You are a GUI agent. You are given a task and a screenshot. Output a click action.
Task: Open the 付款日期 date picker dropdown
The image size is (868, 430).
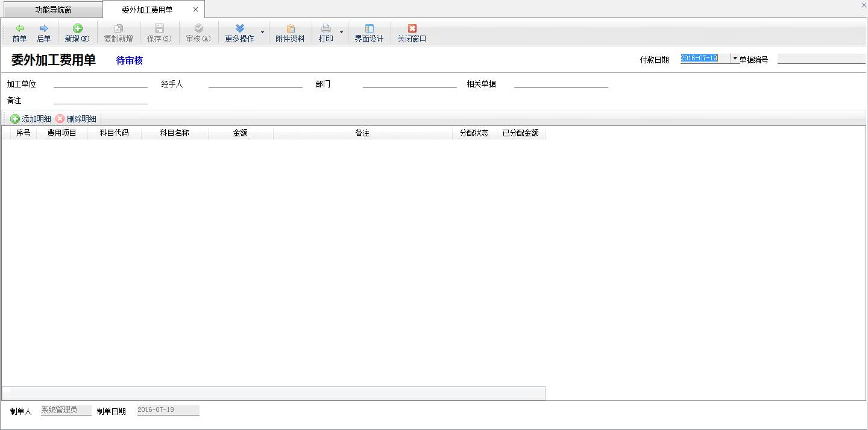point(735,58)
